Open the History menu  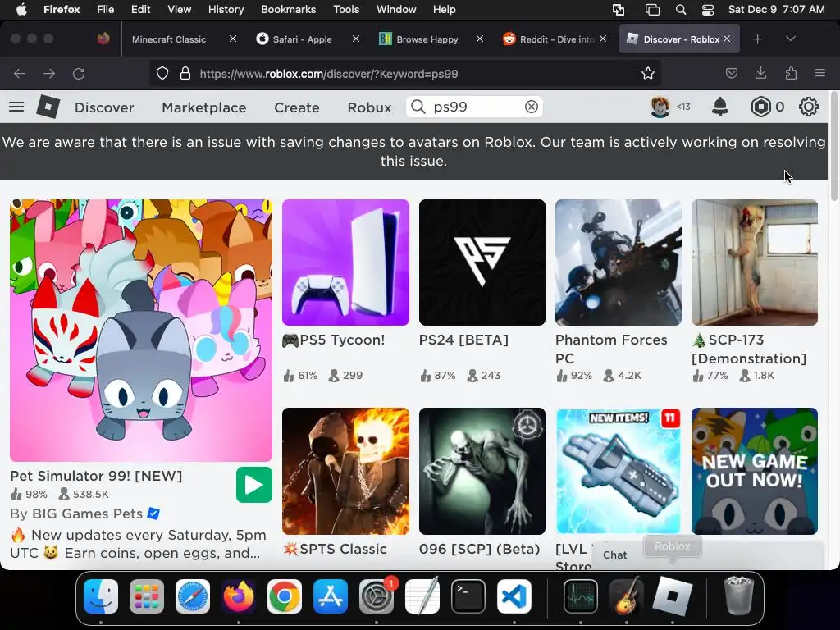(226, 10)
